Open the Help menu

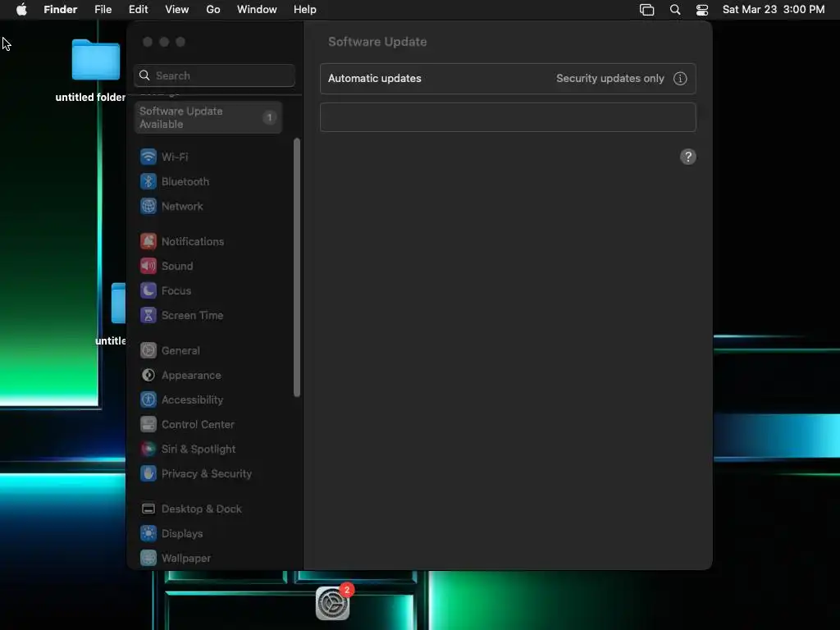click(x=305, y=10)
